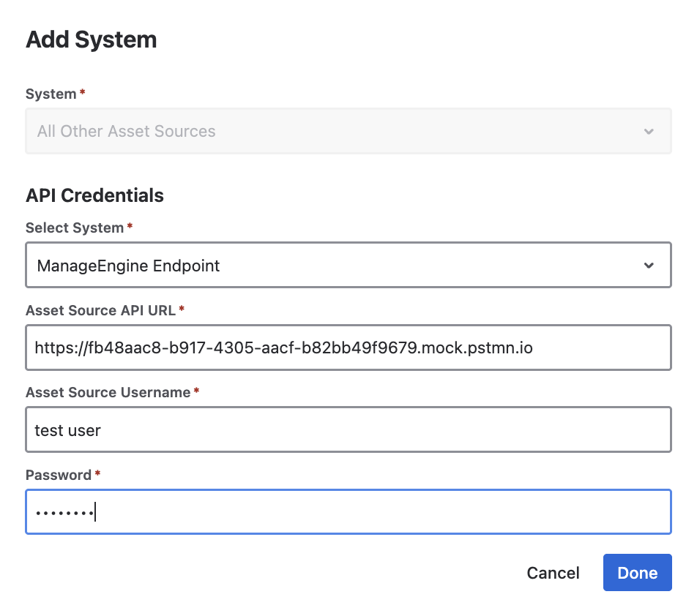This screenshot has height=616, width=697.
Task: Click the Password field label
Action: 59,475
